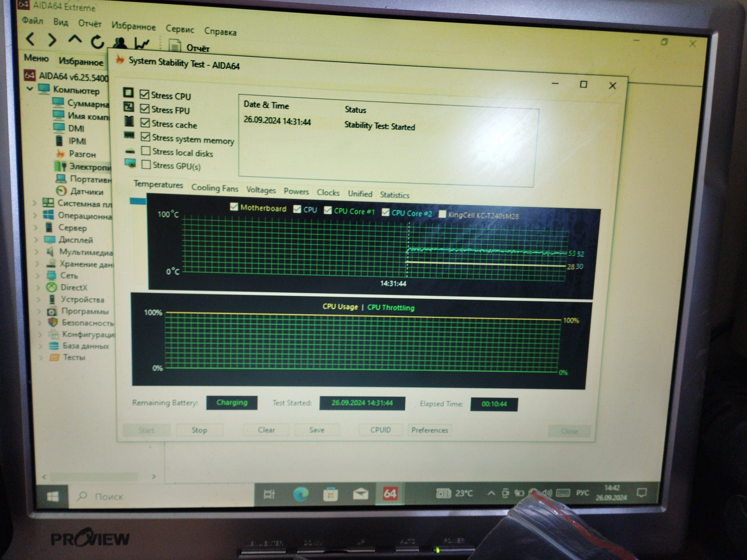This screenshot has width=747, height=560.
Task: Click the Save button
Action: pyautogui.click(x=317, y=430)
